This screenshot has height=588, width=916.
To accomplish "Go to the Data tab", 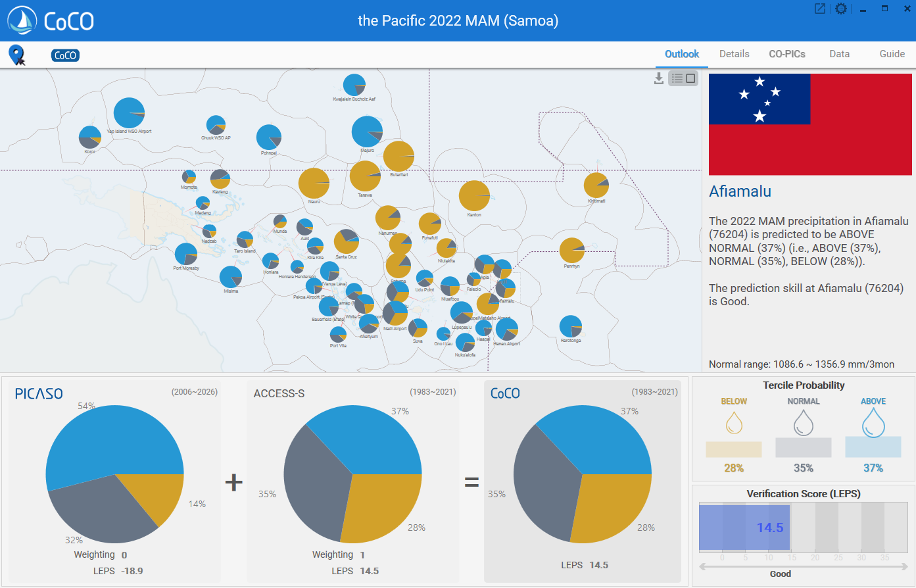I will [x=839, y=54].
